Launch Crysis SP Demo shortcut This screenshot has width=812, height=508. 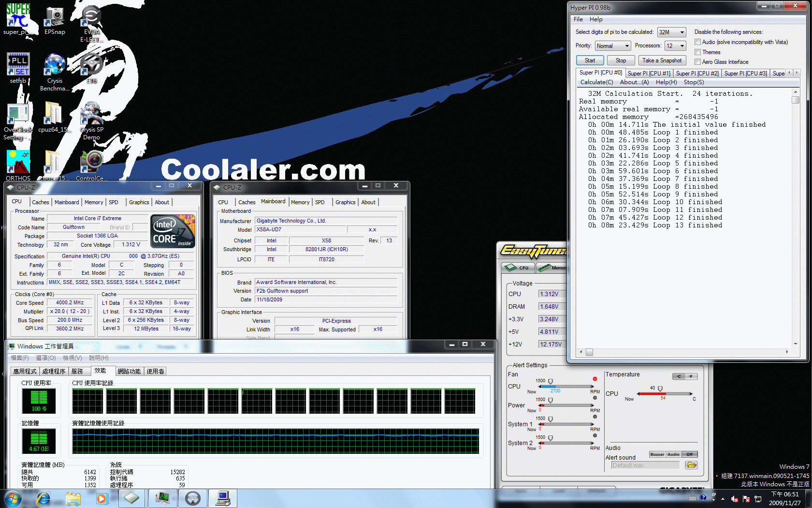click(x=91, y=121)
